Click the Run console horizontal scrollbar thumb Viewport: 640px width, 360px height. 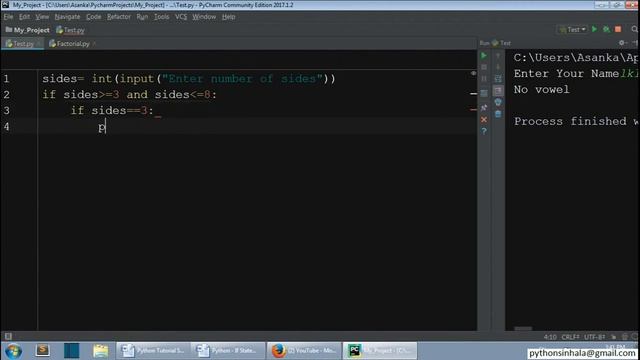point(523,328)
